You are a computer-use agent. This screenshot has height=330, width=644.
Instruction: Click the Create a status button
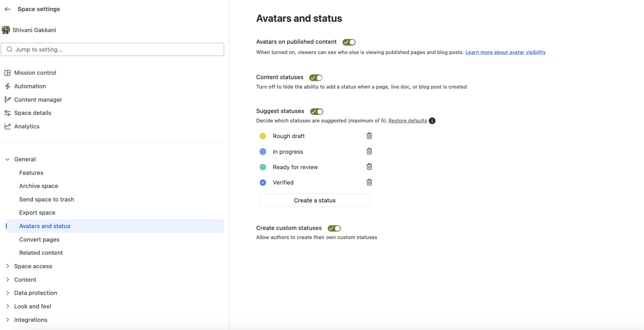[314, 200]
